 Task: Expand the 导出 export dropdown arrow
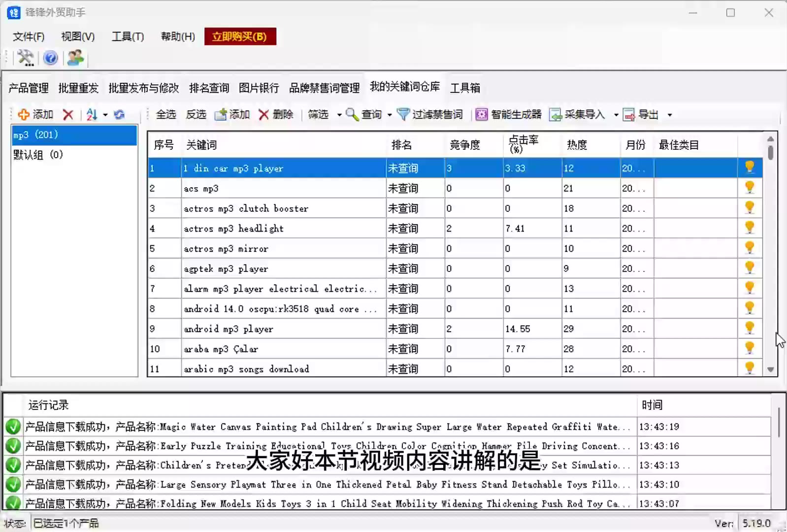pyautogui.click(x=669, y=115)
